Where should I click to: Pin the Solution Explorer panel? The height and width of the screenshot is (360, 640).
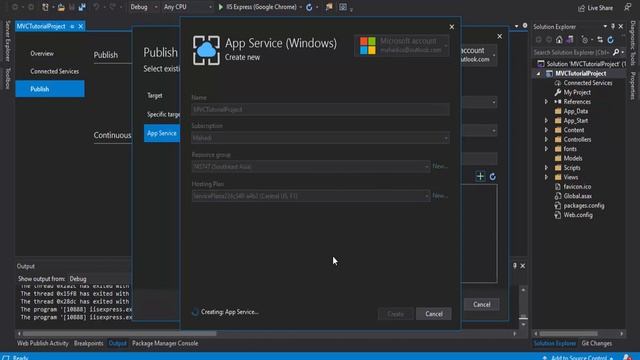[613, 27]
